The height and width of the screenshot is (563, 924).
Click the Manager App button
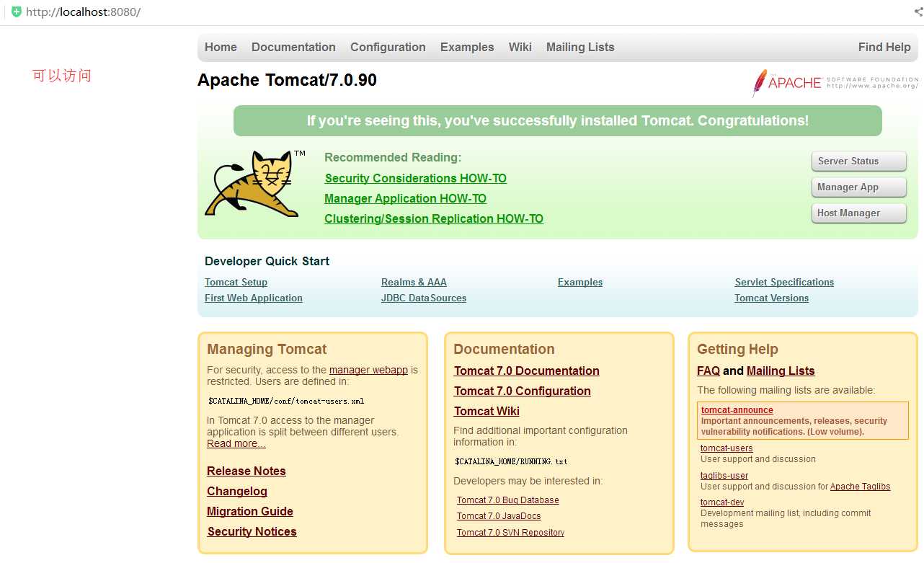pos(859,187)
